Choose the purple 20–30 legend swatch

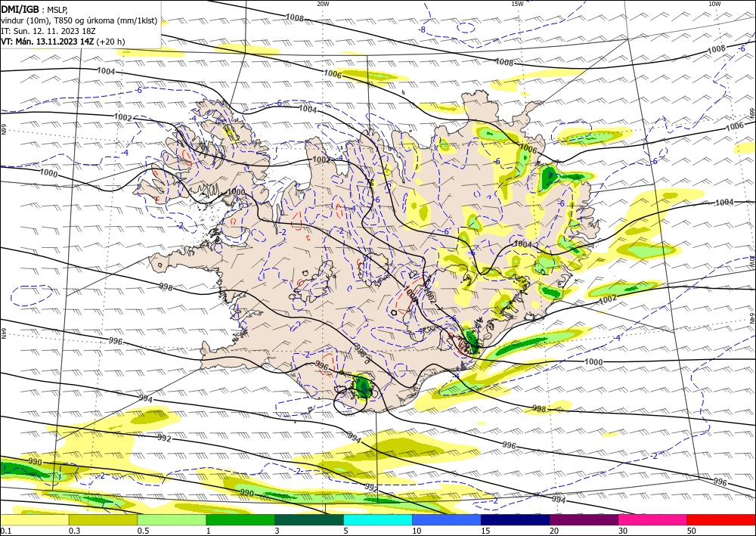tap(584, 519)
